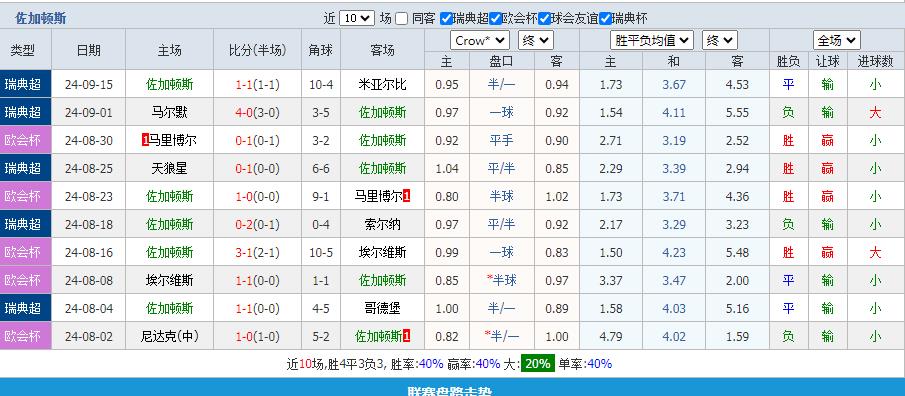The width and height of the screenshot is (905, 396).
Task: Click the green 20% over-rate badge
Action: tap(538, 364)
